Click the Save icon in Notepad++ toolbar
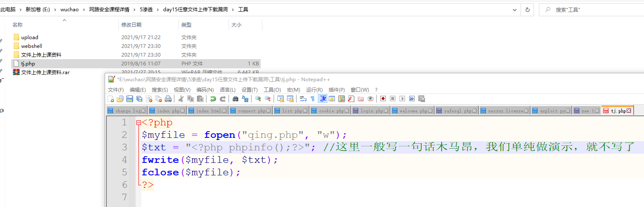This screenshot has height=207, width=644. (x=129, y=99)
